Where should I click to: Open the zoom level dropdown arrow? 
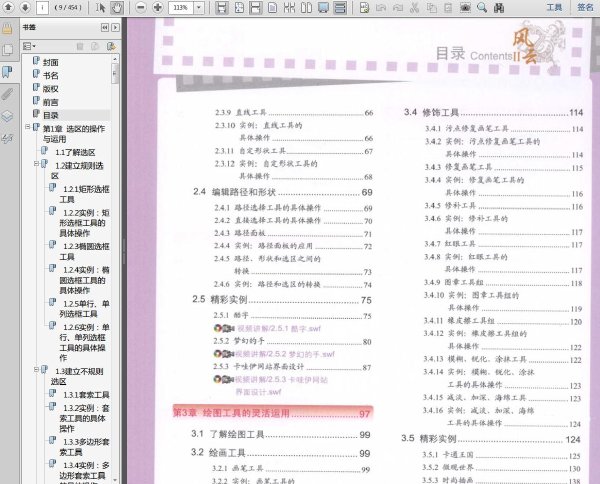pos(199,7)
